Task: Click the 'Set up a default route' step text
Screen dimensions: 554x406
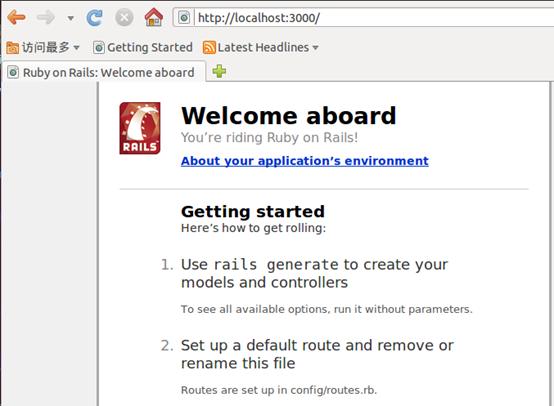Action: pos(317,354)
